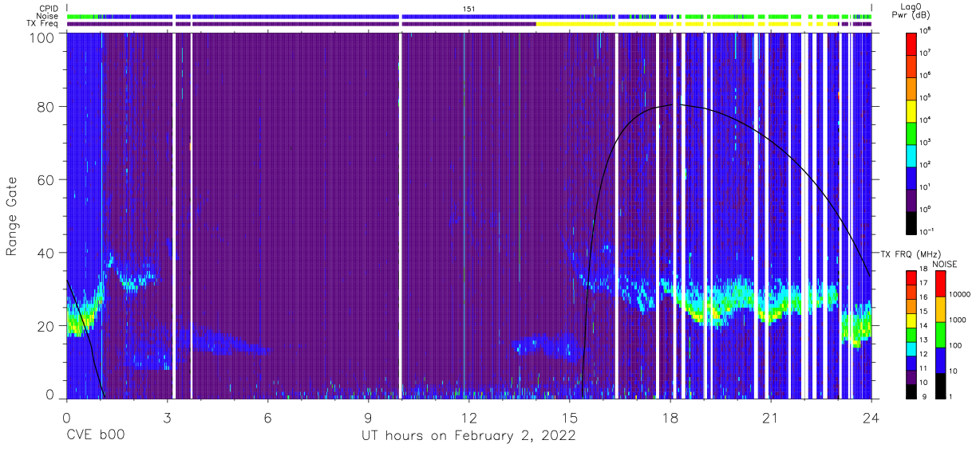Click the 'Range Gate' y-axis label
This screenshot has height=452, width=980.
pos(12,217)
